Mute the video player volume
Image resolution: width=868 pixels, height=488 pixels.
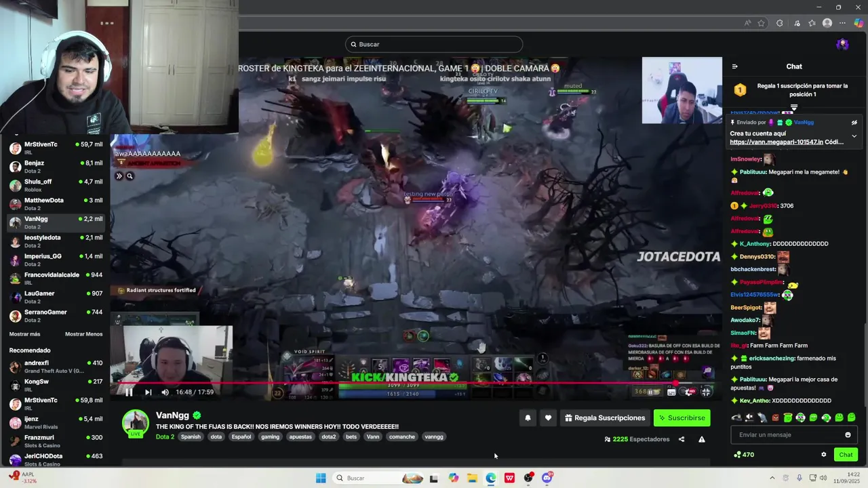pos(165,392)
